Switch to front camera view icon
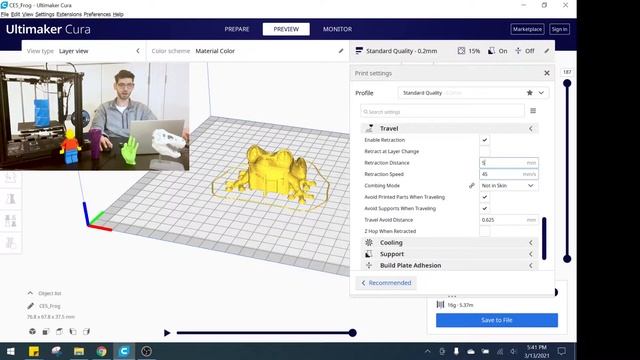The image size is (640, 360). coord(46,331)
